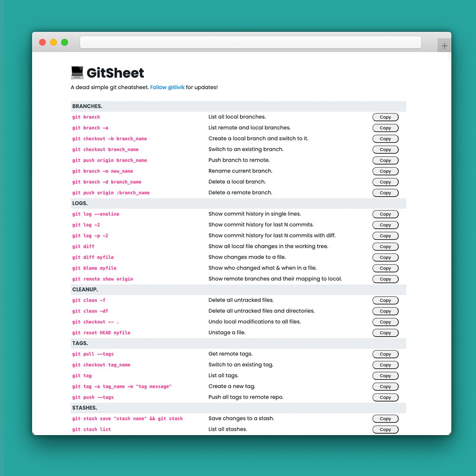
Task: Copy 'git push origin :branch_name' command
Action: (x=385, y=193)
